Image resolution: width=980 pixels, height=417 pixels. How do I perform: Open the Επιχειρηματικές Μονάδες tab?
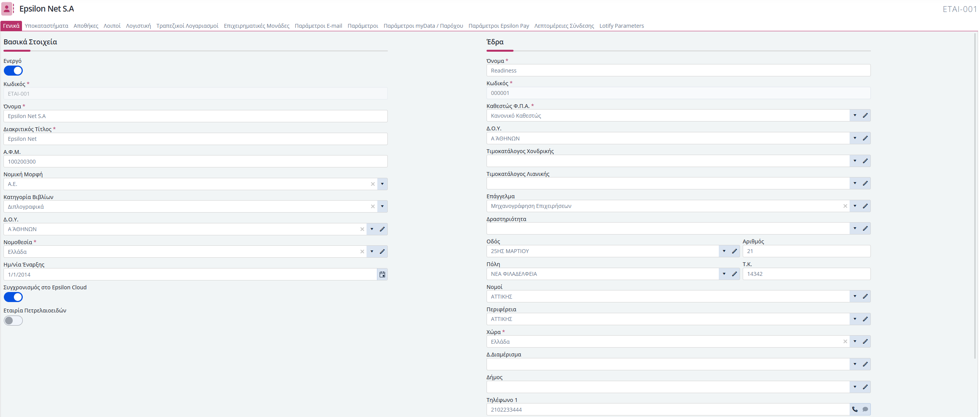point(257,26)
